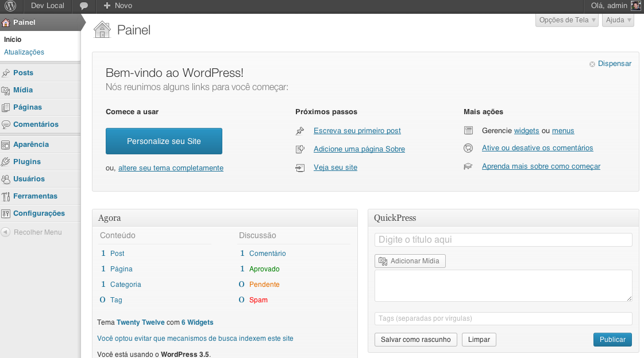Screen dimensions: 644x358
Task: Click the collapse arrow icon by Recolher Menu
Action: (x=6, y=232)
